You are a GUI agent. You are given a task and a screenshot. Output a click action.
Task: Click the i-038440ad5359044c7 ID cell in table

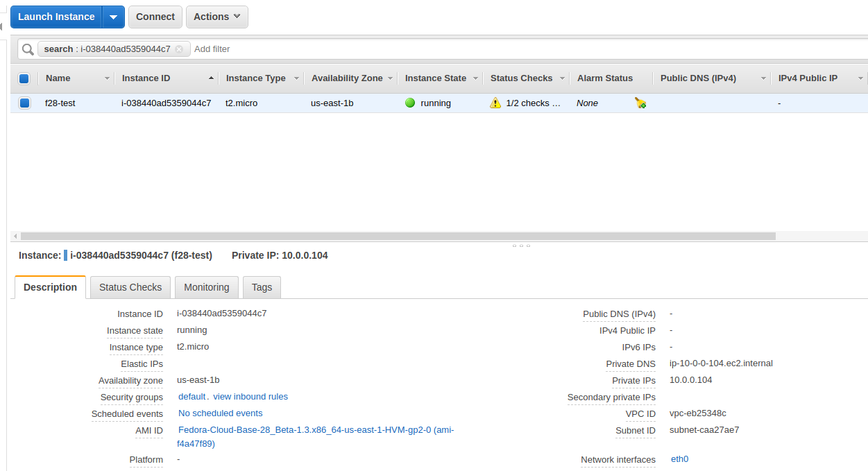click(167, 103)
